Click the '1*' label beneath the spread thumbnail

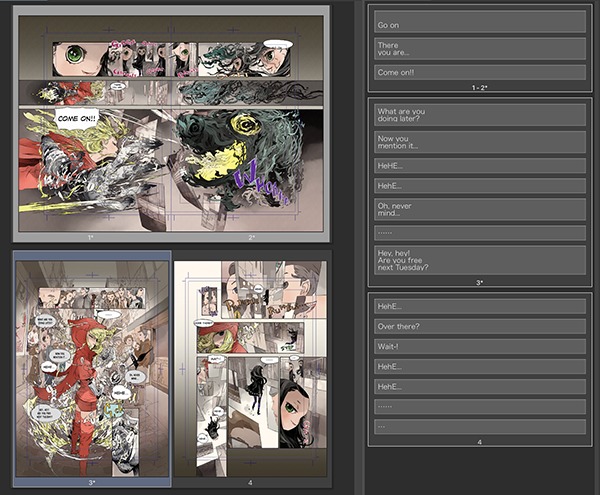tap(91, 238)
